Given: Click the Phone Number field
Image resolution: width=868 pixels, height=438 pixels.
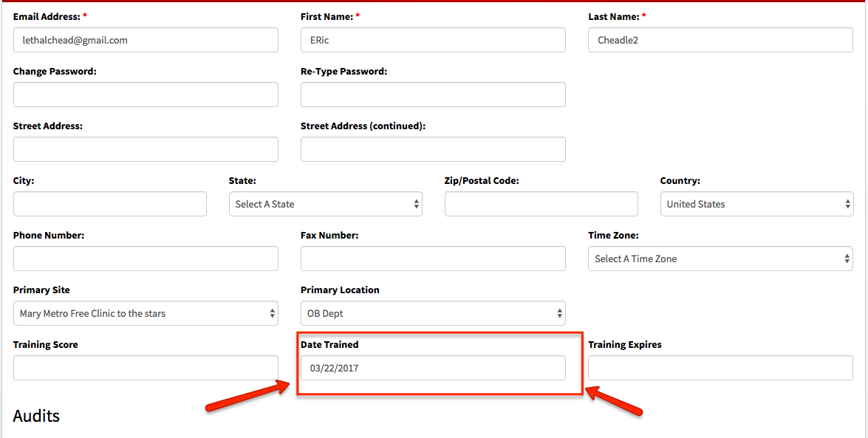Looking at the screenshot, I should [146, 259].
